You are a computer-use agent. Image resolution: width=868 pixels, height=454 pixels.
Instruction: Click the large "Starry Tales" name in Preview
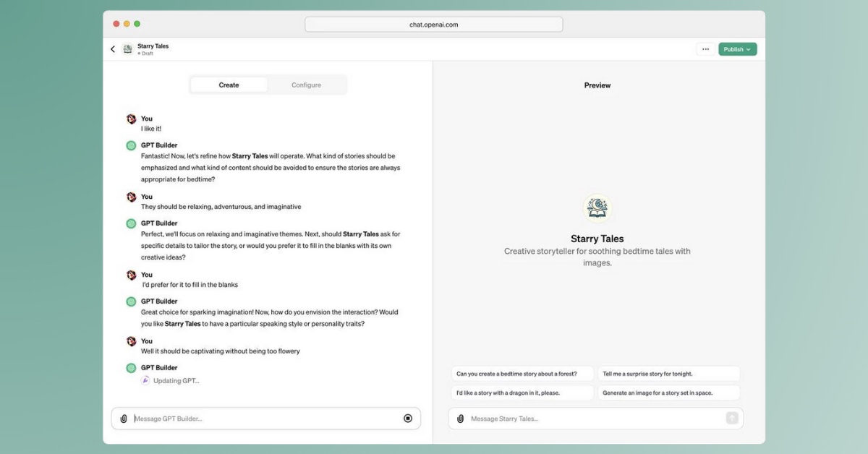pyautogui.click(x=597, y=239)
